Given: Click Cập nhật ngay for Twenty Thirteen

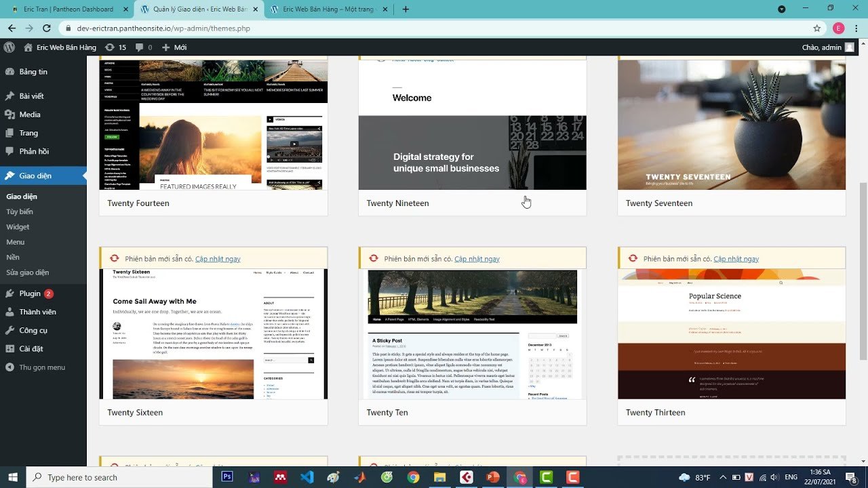Looking at the screenshot, I should pyautogui.click(x=736, y=259).
